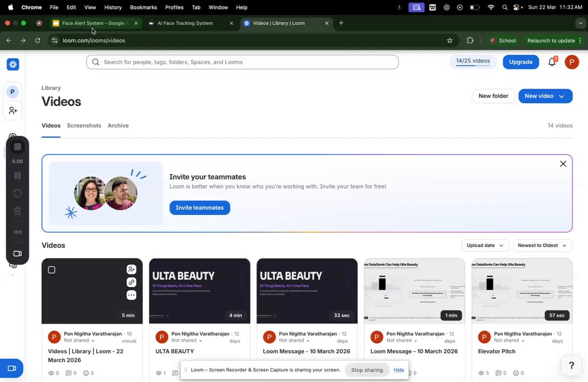Image resolution: width=588 pixels, height=382 pixels.
Task: Click the Wi-Fi icon in menu bar
Action: 491,7
